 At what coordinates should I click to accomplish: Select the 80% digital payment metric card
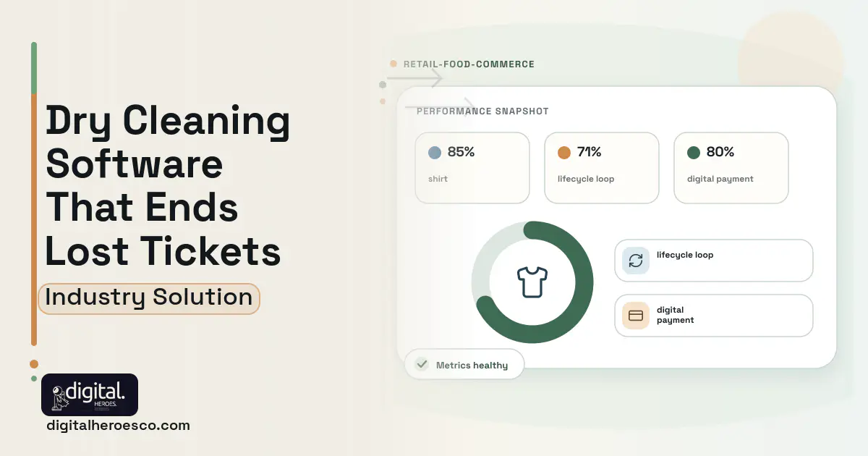[x=731, y=168]
